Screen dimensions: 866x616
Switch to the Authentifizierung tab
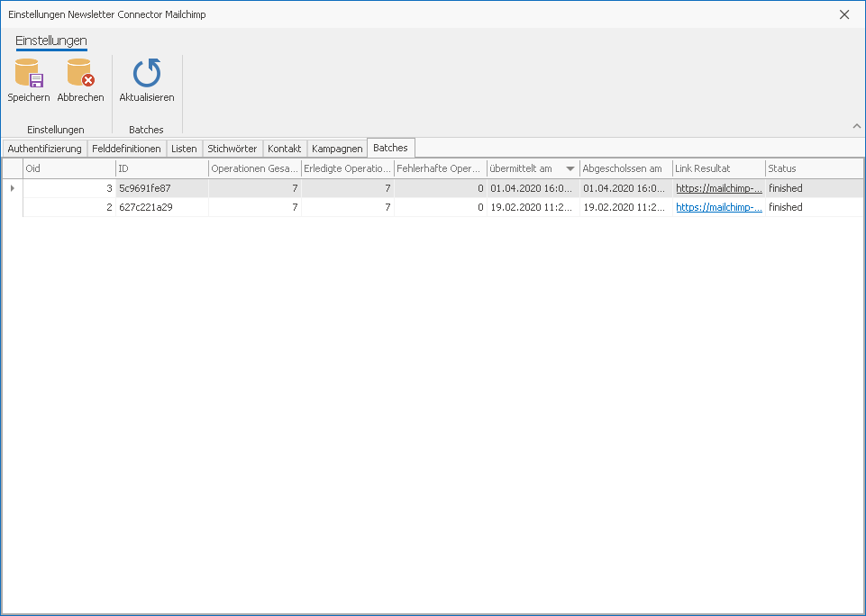[x=44, y=149]
